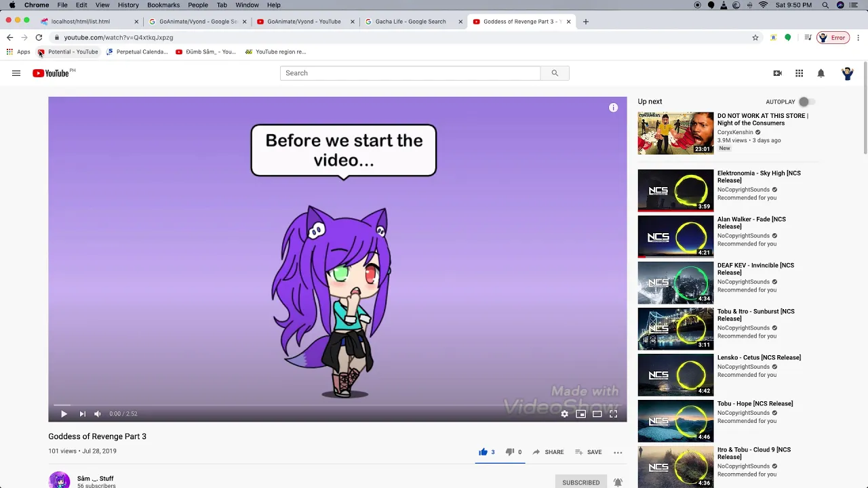This screenshot has width=868, height=488.
Task: Open Elektronomia - Sky High video
Action: coord(759,177)
